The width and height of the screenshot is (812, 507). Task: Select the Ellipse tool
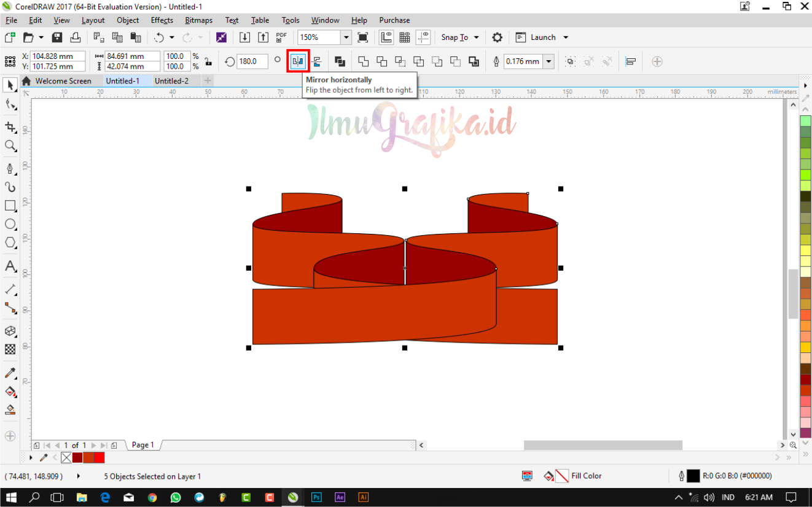[10, 224]
